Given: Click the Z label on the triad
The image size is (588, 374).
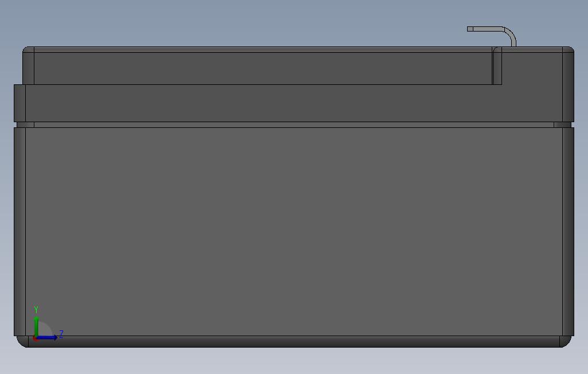Looking at the screenshot, I should [61, 334].
